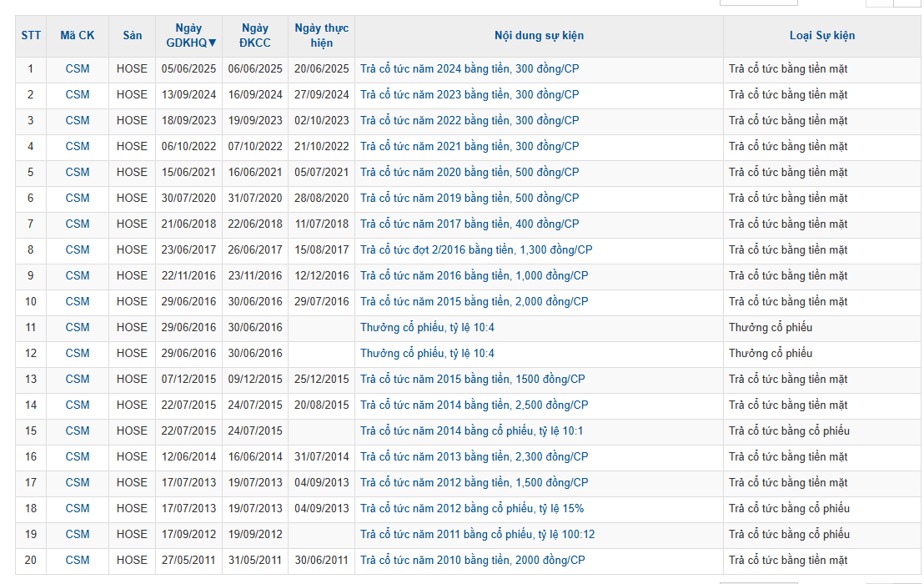Open 2010 cash dividend 2000 đồng/CP event
Viewport: 924px width, 584px height.
[x=473, y=561]
